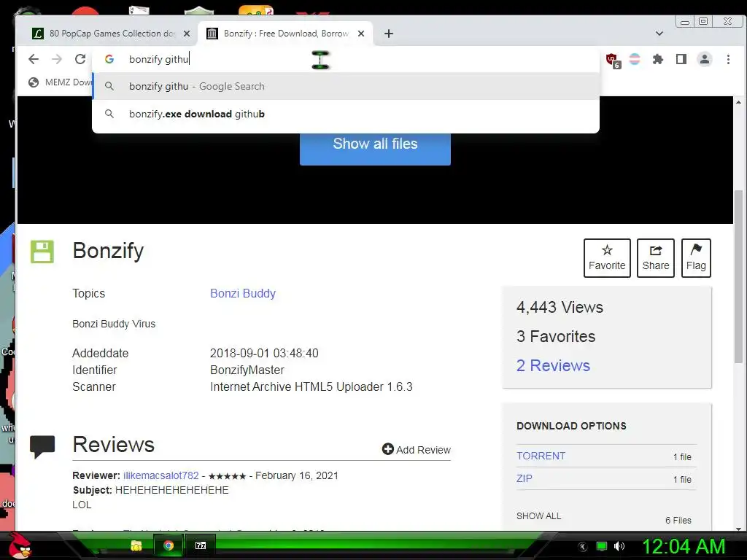Screen dimensions: 747x560
Task: Open the 7-Zip taskbar icon
Action: [201, 545]
